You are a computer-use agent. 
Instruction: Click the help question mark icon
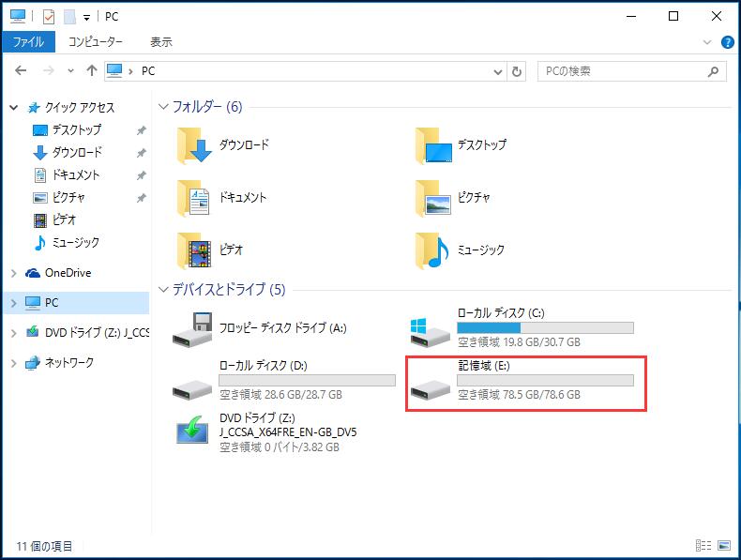point(727,42)
